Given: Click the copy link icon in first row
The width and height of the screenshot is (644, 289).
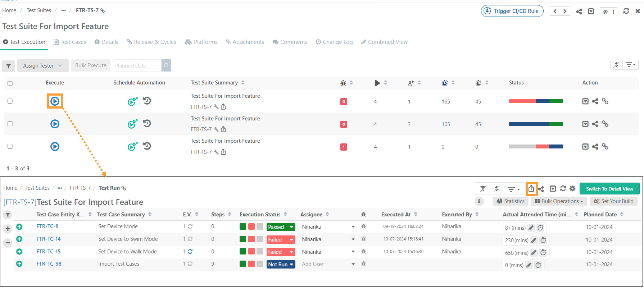Looking at the screenshot, I should point(605,101).
